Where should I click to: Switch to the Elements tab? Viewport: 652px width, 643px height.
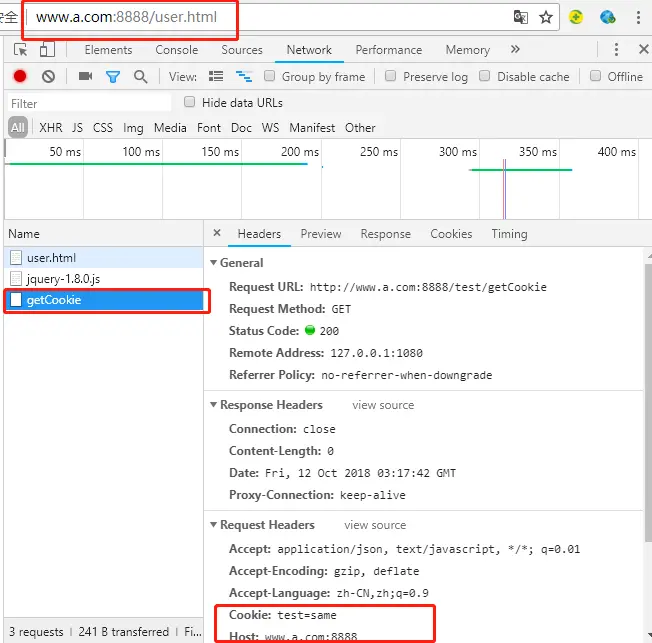click(108, 50)
